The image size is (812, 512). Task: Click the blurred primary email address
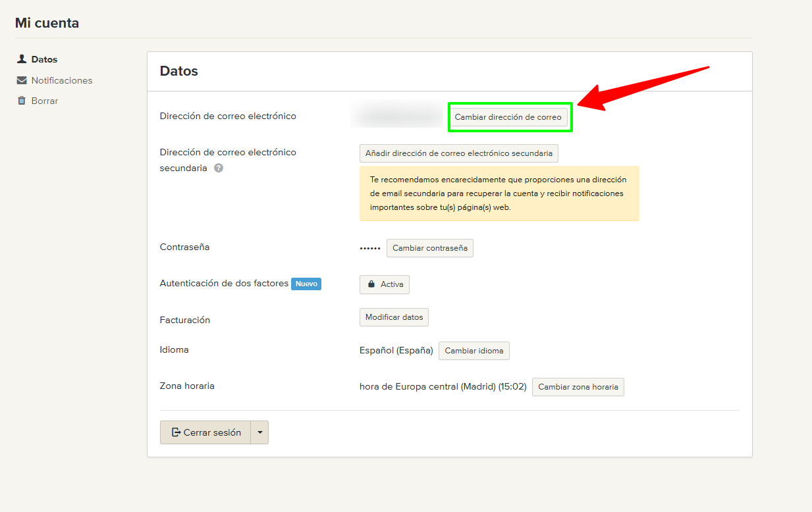point(400,116)
